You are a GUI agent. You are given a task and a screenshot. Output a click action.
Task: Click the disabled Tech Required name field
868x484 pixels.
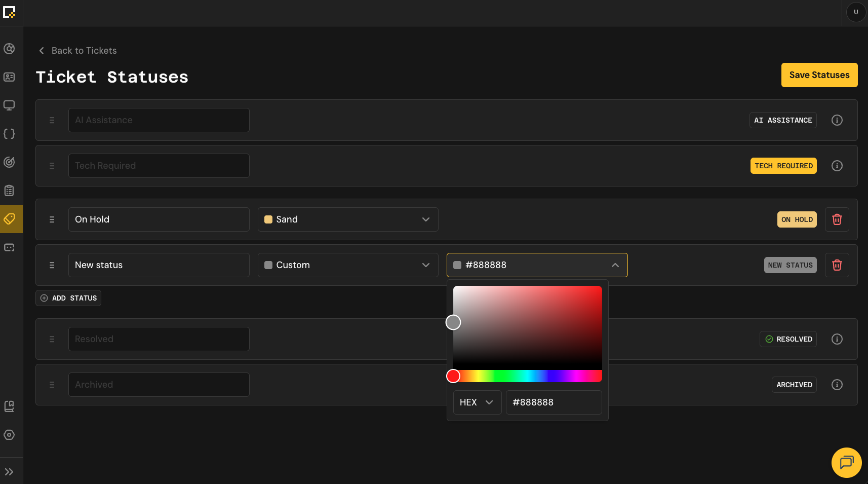[x=159, y=166]
